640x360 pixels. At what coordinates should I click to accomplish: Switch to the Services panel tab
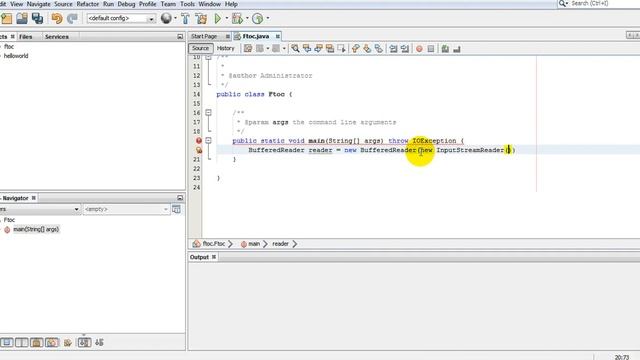click(57, 37)
